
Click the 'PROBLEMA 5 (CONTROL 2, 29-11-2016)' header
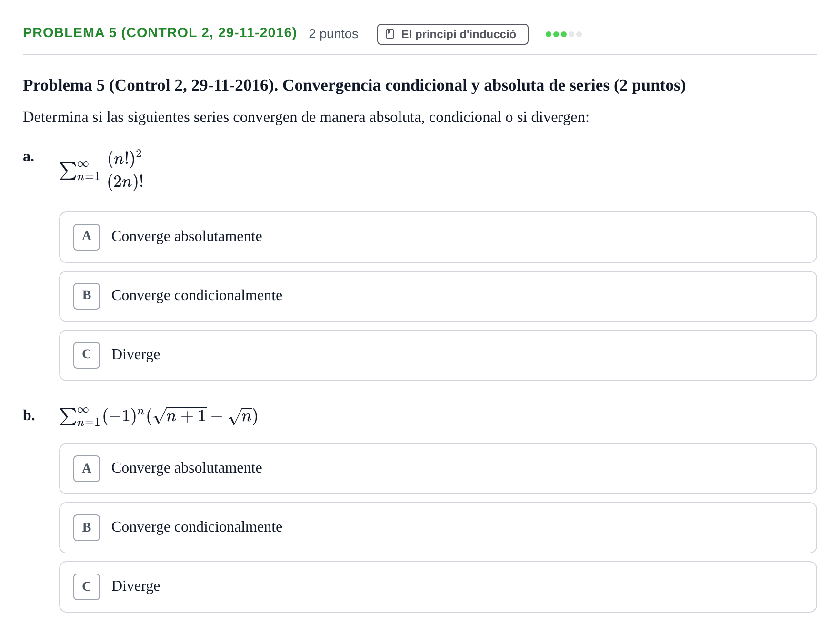160,33
